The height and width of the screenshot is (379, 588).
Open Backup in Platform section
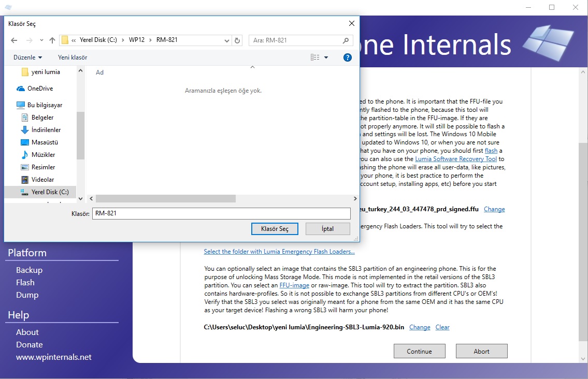tap(29, 270)
